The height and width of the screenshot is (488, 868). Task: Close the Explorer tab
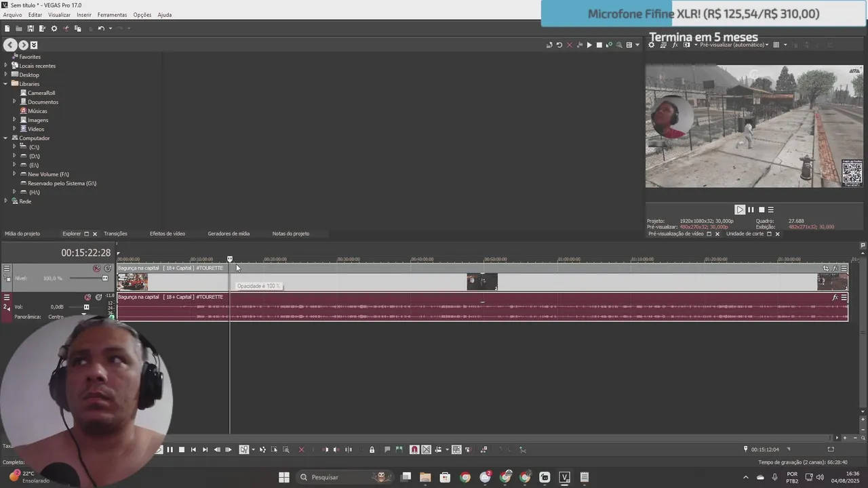[x=95, y=234]
